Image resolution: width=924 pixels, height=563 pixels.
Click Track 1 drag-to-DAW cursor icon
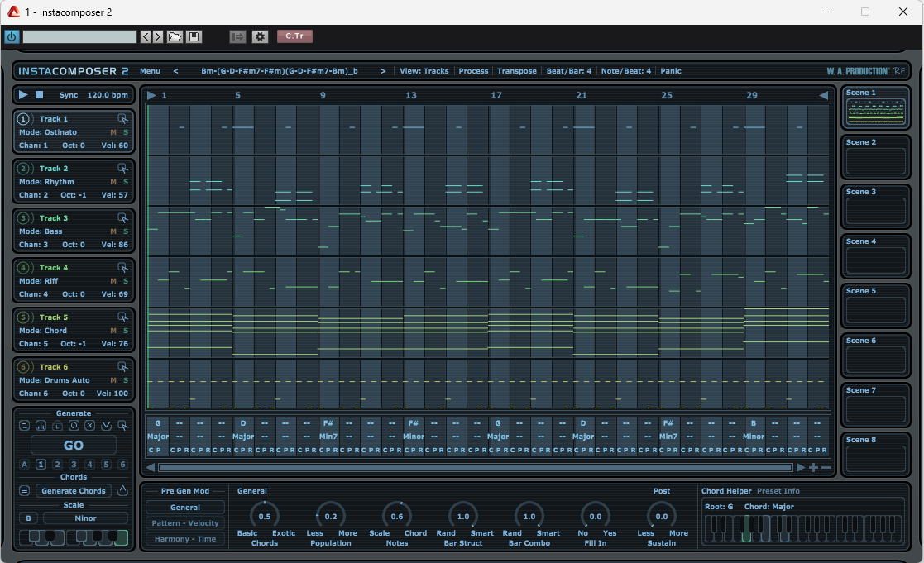point(122,119)
